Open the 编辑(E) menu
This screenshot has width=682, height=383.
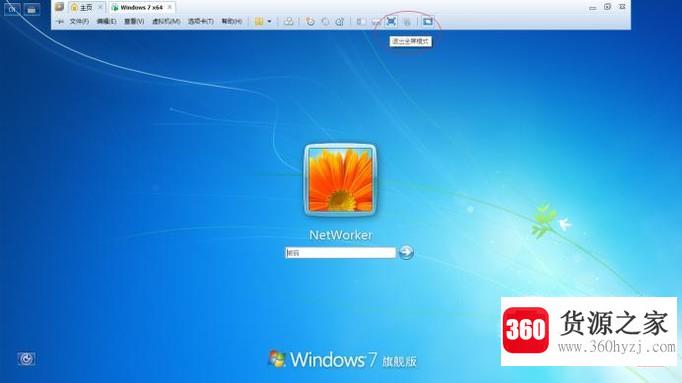click(107, 21)
